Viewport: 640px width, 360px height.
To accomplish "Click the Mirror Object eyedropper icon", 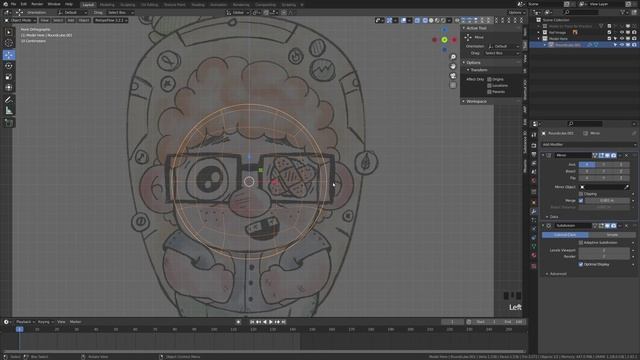I will [627, 187].
